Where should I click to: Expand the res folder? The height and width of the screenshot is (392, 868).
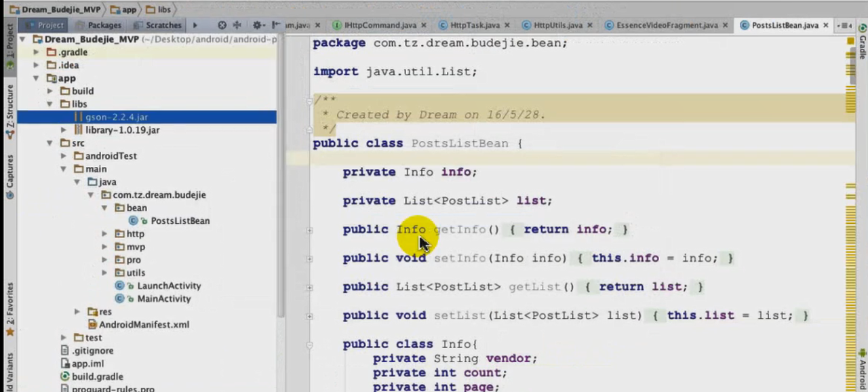pyautogui.click(x=77, y=311)
